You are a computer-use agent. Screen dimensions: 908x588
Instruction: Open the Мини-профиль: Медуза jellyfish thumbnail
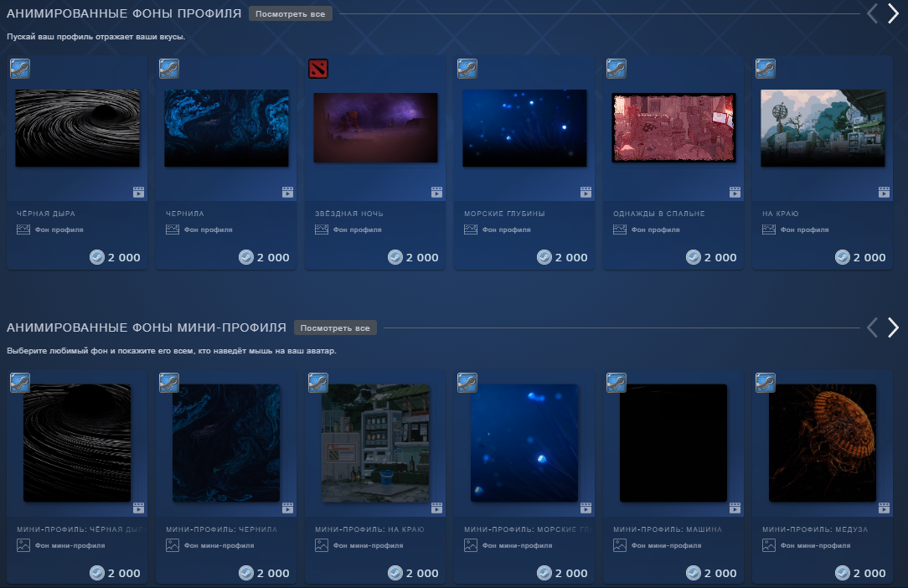823,443
